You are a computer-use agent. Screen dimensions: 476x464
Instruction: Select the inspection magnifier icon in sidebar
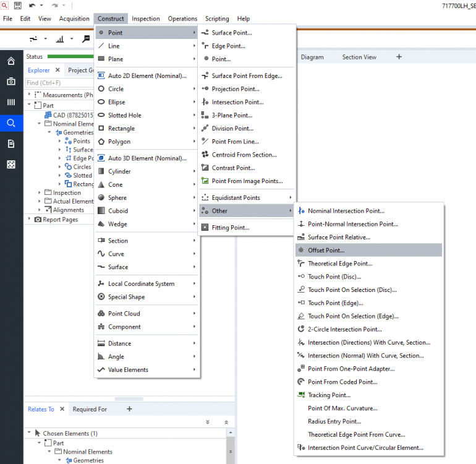(11, 123)
